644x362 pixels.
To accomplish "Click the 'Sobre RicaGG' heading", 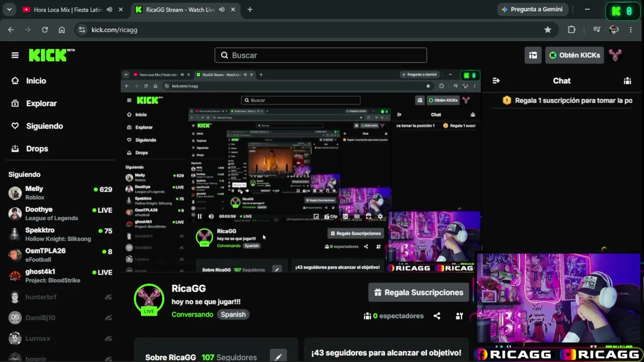I will pos(171,357).
